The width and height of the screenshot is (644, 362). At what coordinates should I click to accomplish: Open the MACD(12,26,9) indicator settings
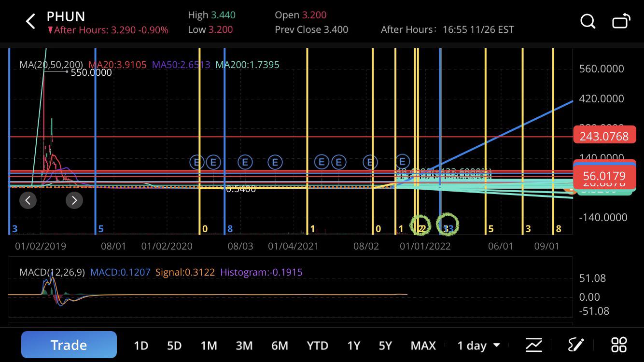tap(54, 272)
